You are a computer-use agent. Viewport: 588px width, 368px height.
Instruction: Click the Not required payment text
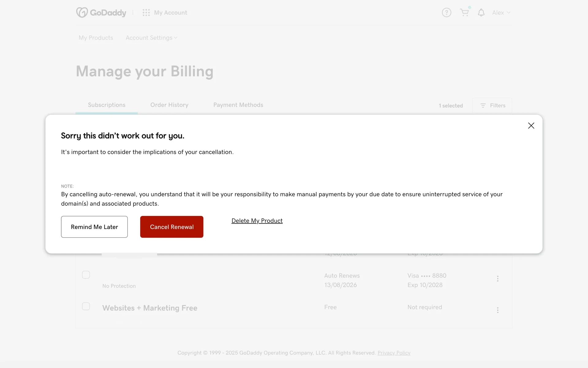pyautogui.click(x=425, y=307)
